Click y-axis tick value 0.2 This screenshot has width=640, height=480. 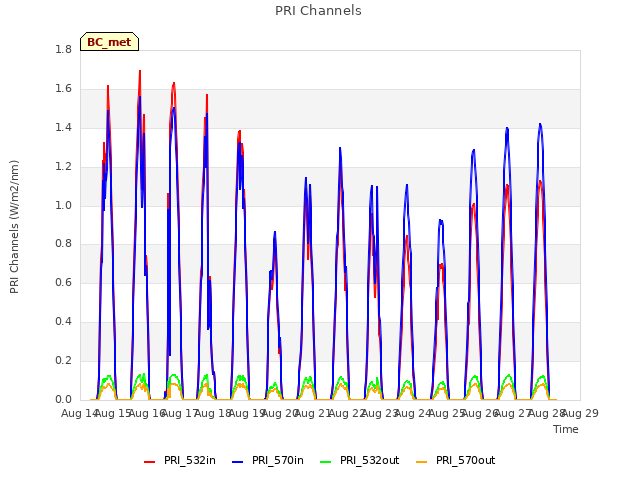(x=63, y=360)
